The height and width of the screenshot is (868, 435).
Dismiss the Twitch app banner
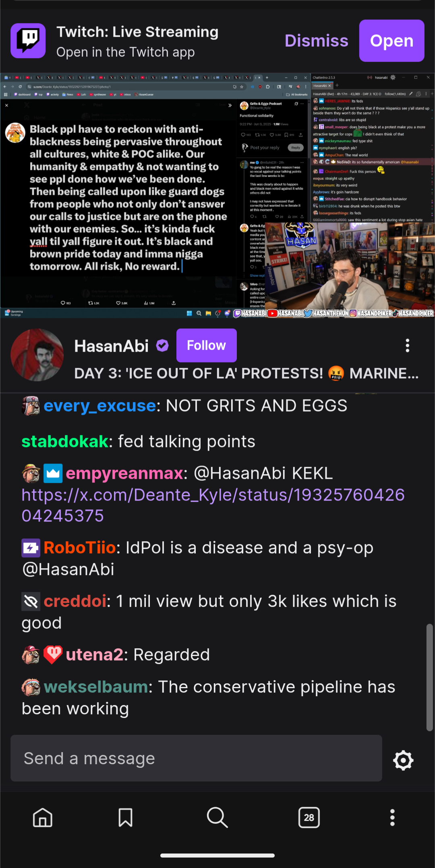(316, 41)
